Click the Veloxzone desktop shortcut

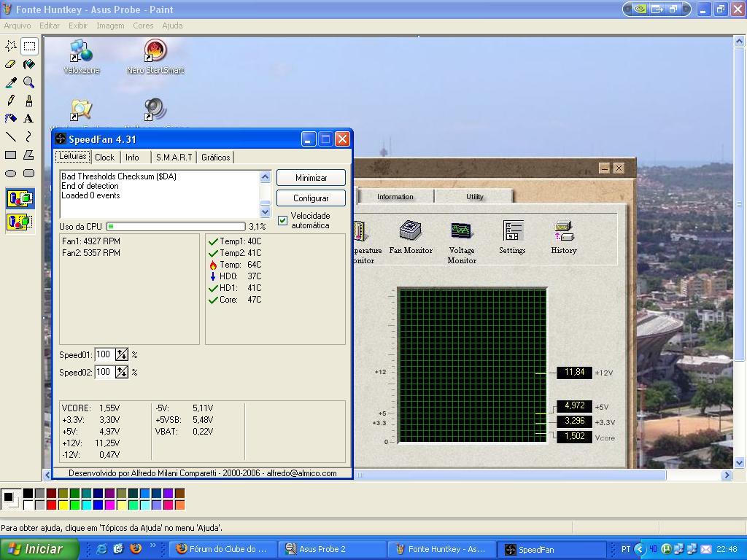[x=82, y=57]
